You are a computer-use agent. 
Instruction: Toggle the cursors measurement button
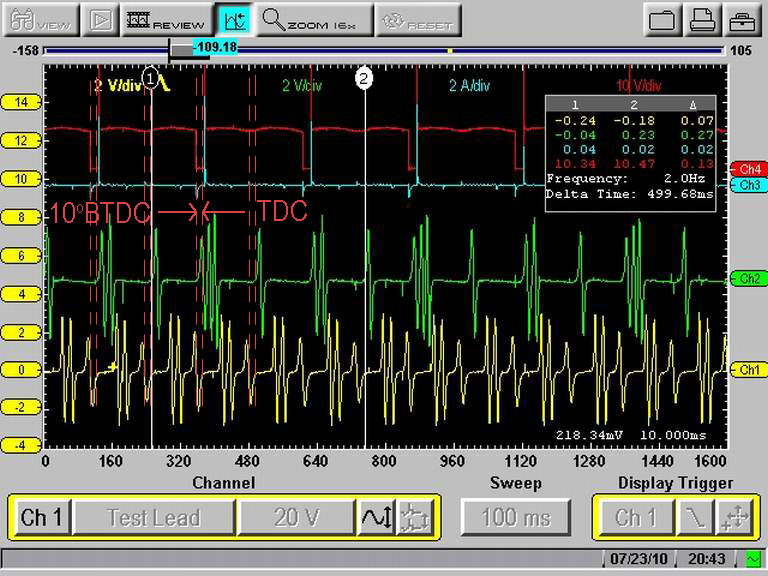pyautogui.click(x=234, y=20)
